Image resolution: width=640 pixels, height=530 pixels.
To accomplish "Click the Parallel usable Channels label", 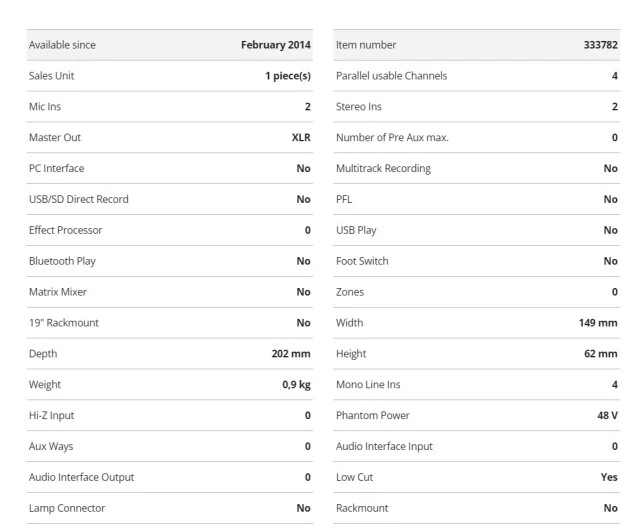I will 391,76.
